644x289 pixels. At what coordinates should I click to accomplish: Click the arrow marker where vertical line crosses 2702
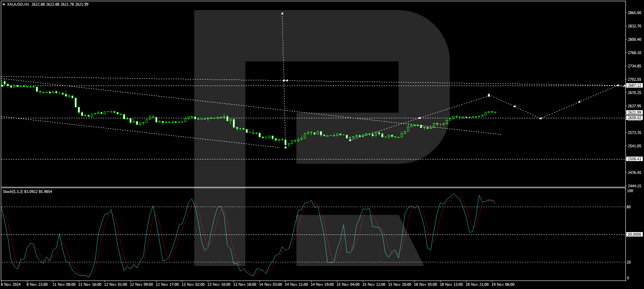coord(284,81)
